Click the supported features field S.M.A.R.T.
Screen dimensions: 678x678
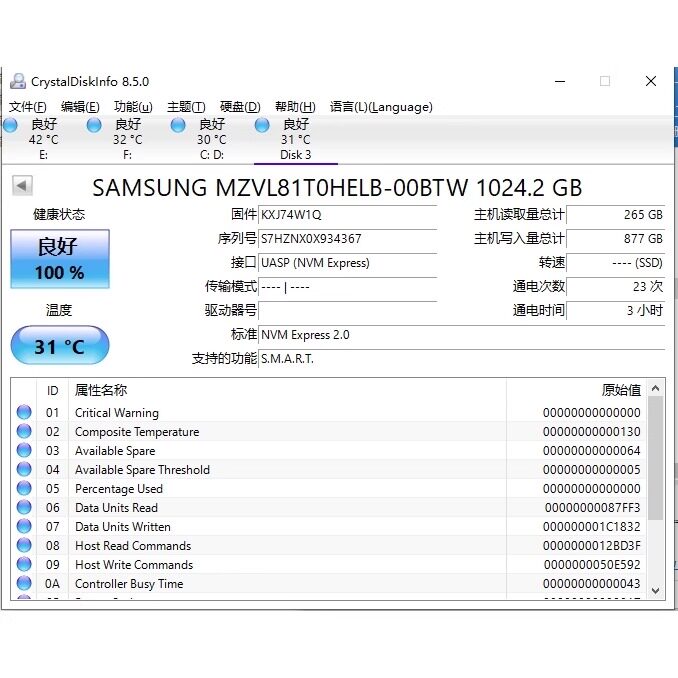pyautogui.click(x=461, y=359)
